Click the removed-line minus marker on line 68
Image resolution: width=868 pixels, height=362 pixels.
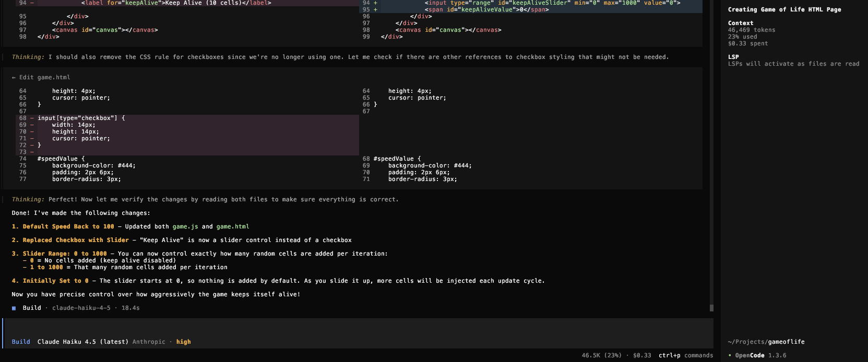(32, 118)
